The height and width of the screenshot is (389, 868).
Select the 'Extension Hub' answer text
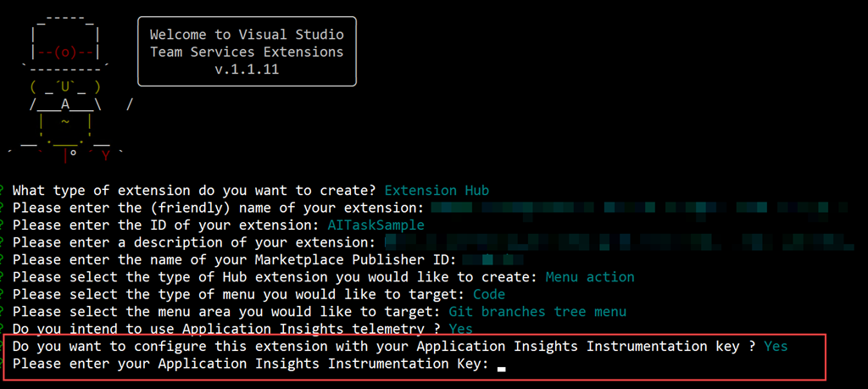pos(437,190)
